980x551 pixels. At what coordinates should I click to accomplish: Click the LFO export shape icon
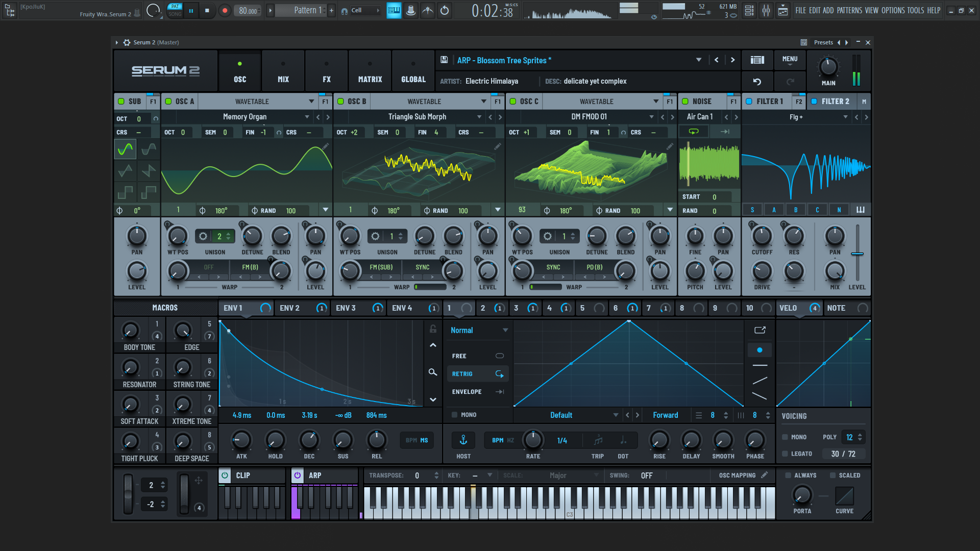(759, 330)
